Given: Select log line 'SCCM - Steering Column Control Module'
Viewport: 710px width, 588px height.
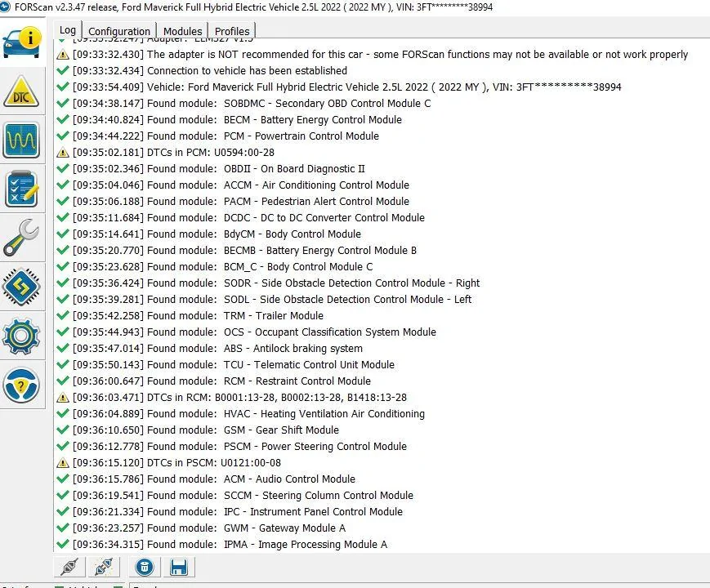Looking at the screenshot, I should click(243, 495).
